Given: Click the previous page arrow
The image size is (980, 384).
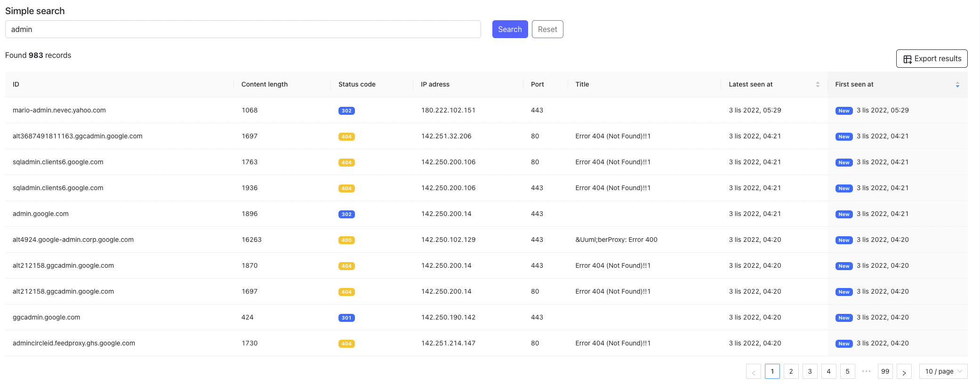Looking at the screenshot, I should [753, 372].
